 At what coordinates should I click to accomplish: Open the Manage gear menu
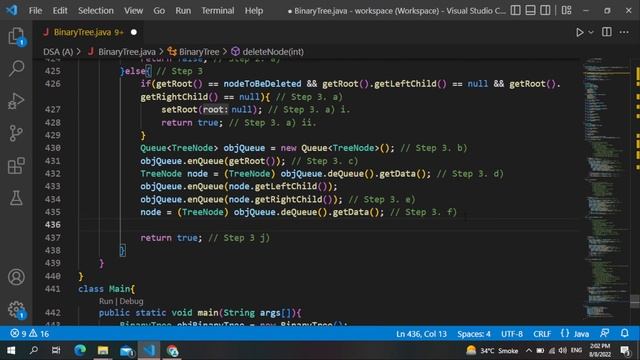click(16, 309)
